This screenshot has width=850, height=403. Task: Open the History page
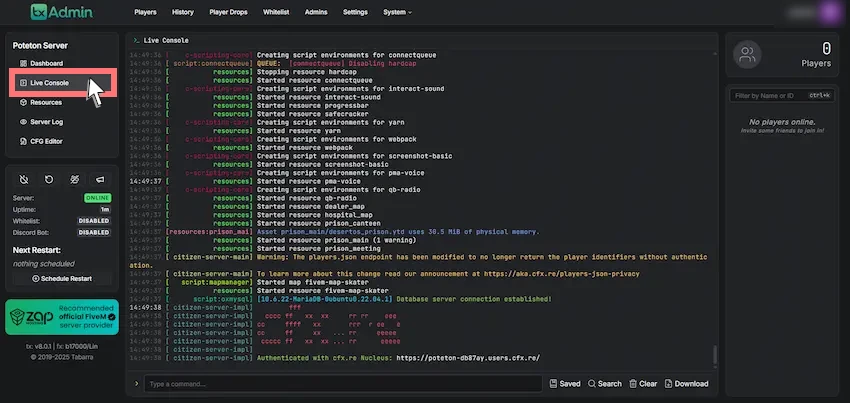(x=183, y=12)
